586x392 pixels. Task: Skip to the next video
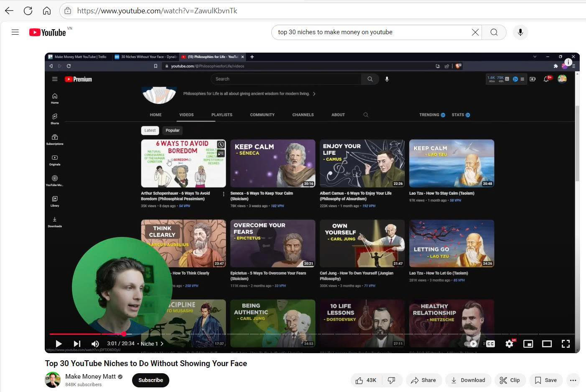coord(77,344)
